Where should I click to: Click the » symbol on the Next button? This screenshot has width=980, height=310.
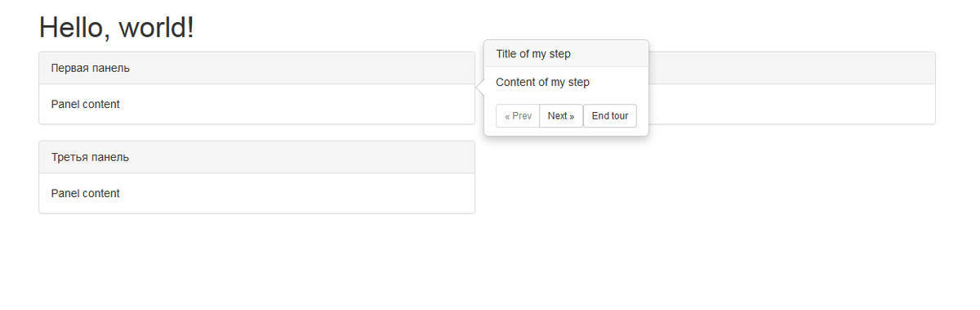tap(572, 116)
